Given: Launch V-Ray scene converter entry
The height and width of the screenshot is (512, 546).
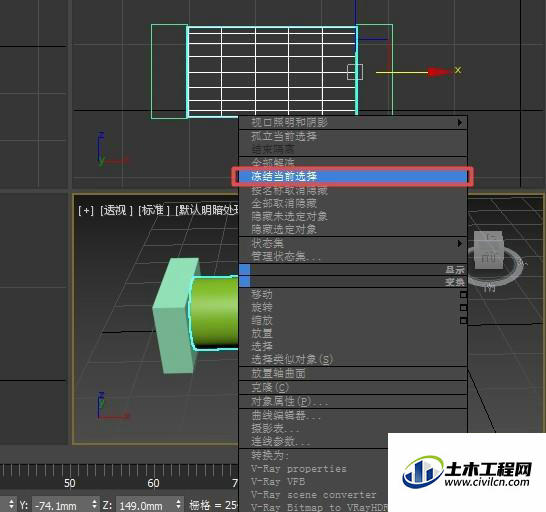Looking at the screenshot, I should [313, 495].
